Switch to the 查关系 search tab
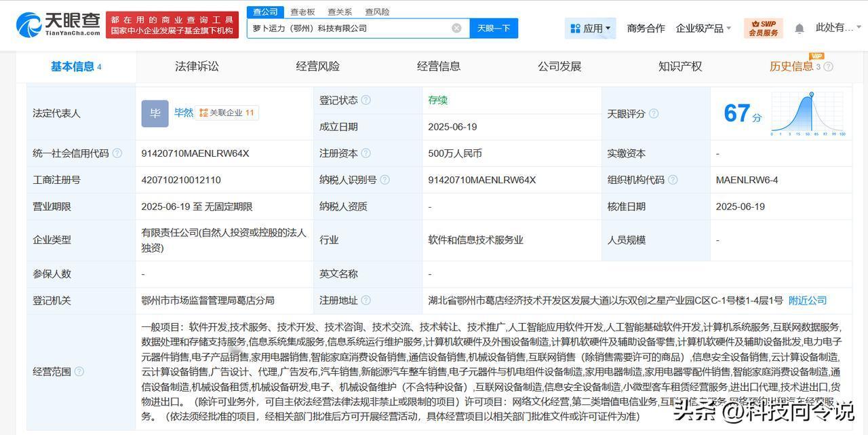This screenshot has width=868, height=435. coord(340,12)
